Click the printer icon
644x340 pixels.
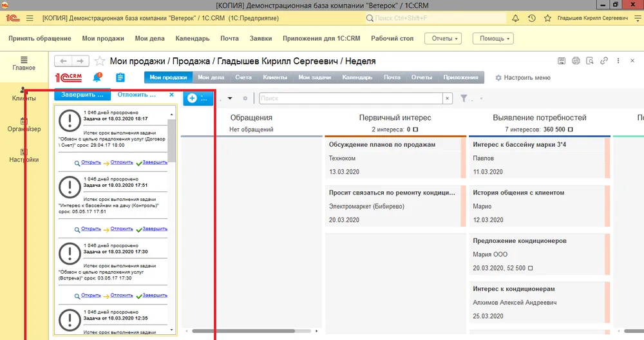coord(576,61)
